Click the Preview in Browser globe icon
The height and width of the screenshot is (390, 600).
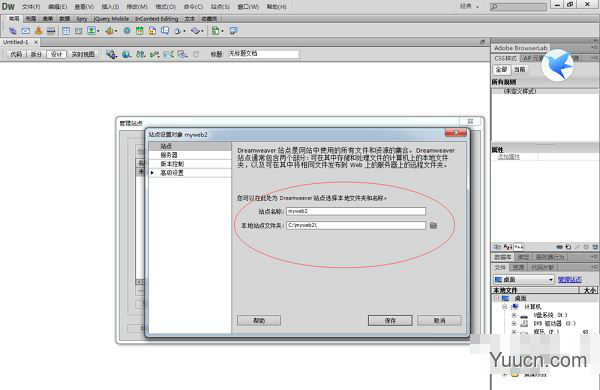click(126, 55)
